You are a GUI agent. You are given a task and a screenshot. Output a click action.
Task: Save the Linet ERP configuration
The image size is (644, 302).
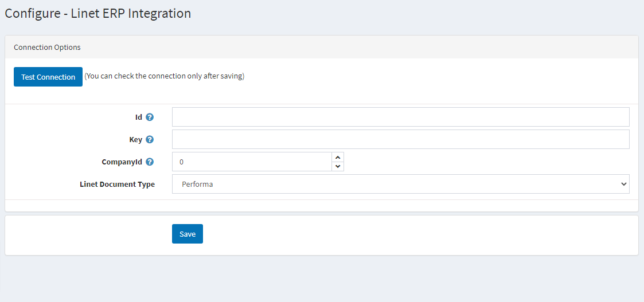tap(188, 234)
